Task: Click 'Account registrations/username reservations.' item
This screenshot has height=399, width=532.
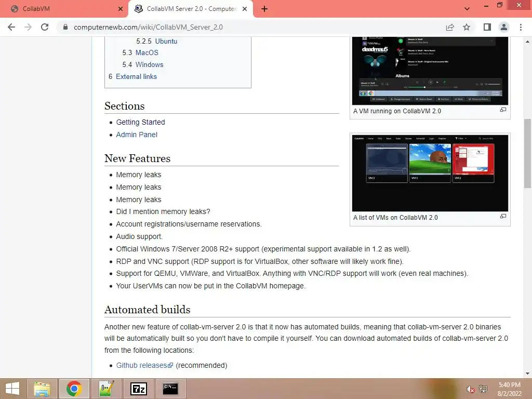Action: pyautogui.click(x=189, y=224)
